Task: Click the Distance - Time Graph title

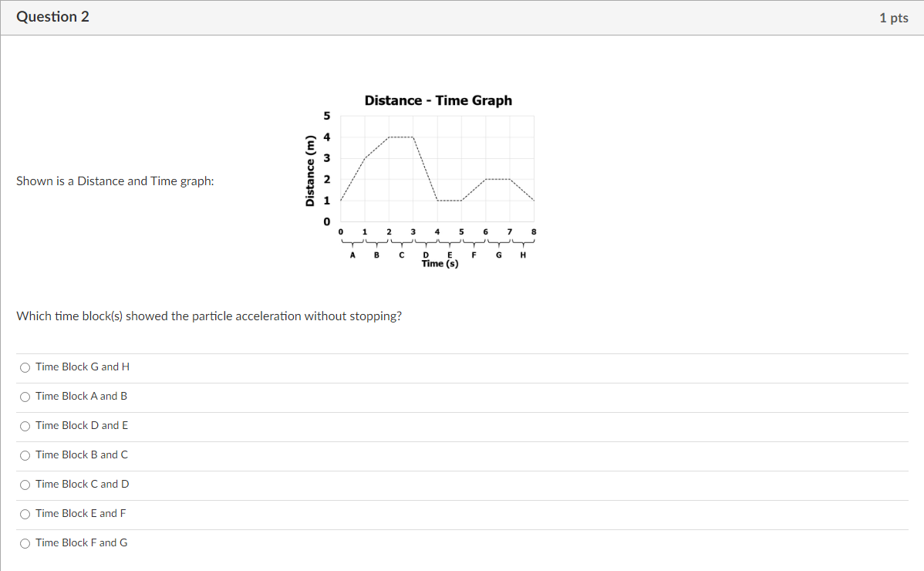Action: [438, 100]
